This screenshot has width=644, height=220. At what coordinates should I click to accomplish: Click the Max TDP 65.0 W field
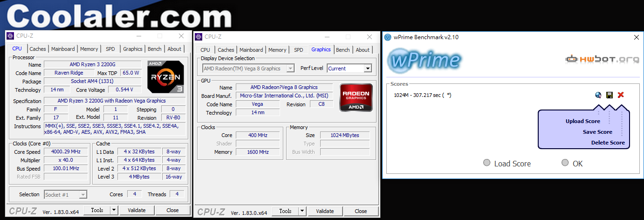coord(130,73)
